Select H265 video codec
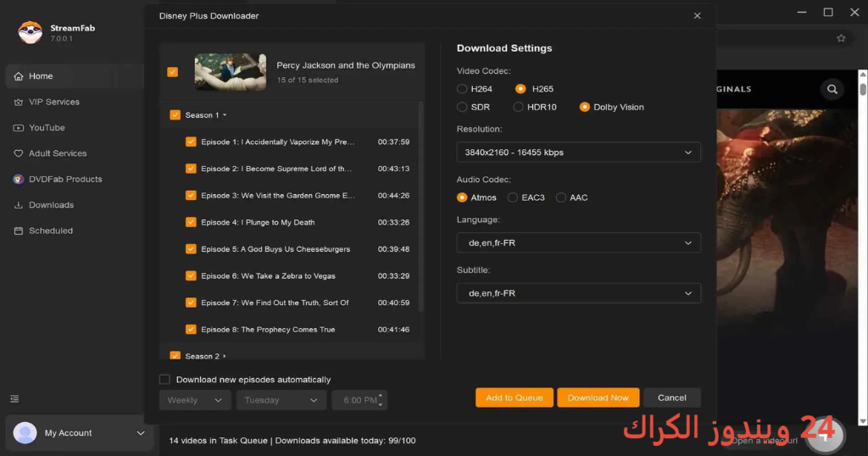868x456 pixels. (x=520, y=89)
